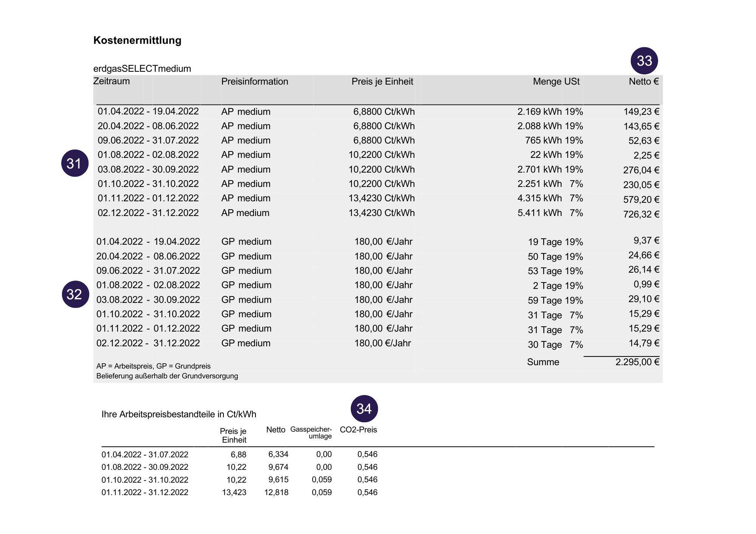Image resolution: width=756 pixels, height=534 pixels.
Task: Click the CO2-Preis column header
Action: tap(358, 430)
